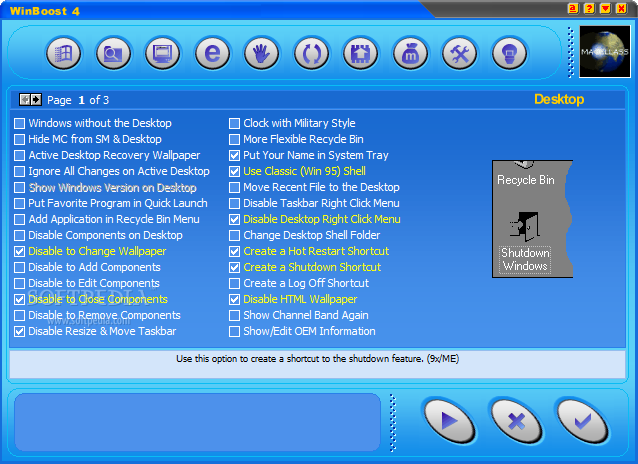The width and height of the screenshot is (638, 464).
Task: Uncheck Disable Resize & Move Taskbar
Action: pyautogui.click(x=20, y=331)
